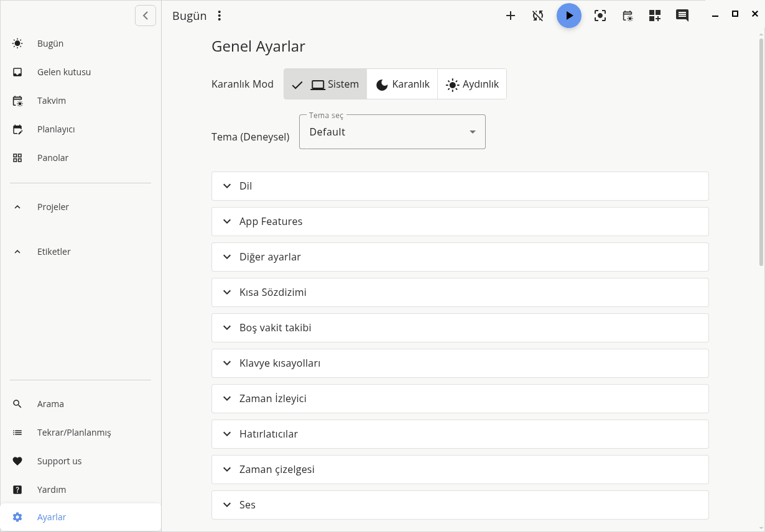Expand the Hatırlatıcılar section
Image resolution: width=765 pixels, height=532 pixels.
460,434
